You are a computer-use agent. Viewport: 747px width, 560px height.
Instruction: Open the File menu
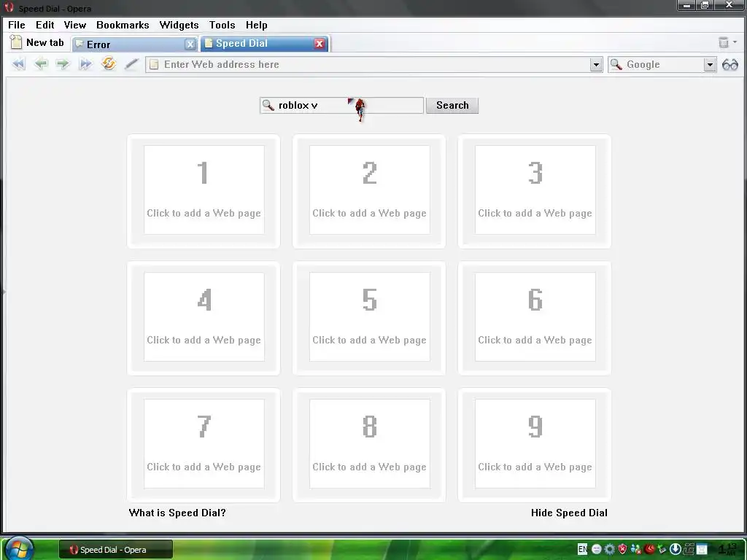coord(17,25)
